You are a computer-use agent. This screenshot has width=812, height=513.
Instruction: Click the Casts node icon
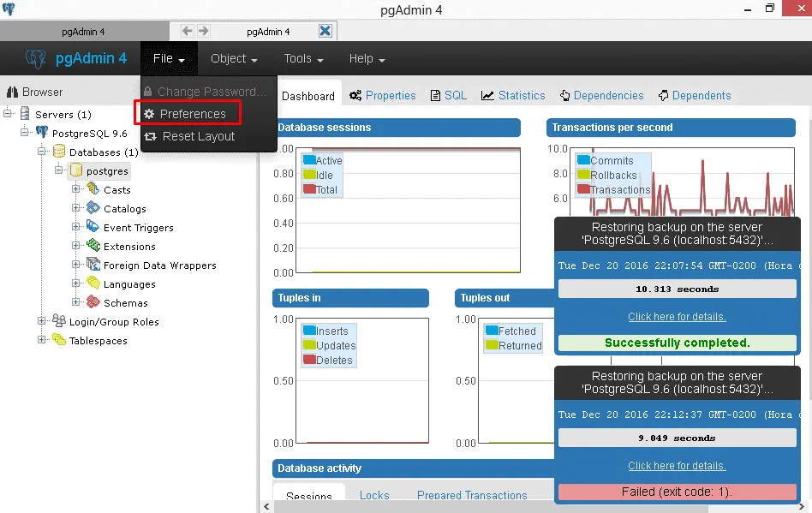tap(93, 189)
